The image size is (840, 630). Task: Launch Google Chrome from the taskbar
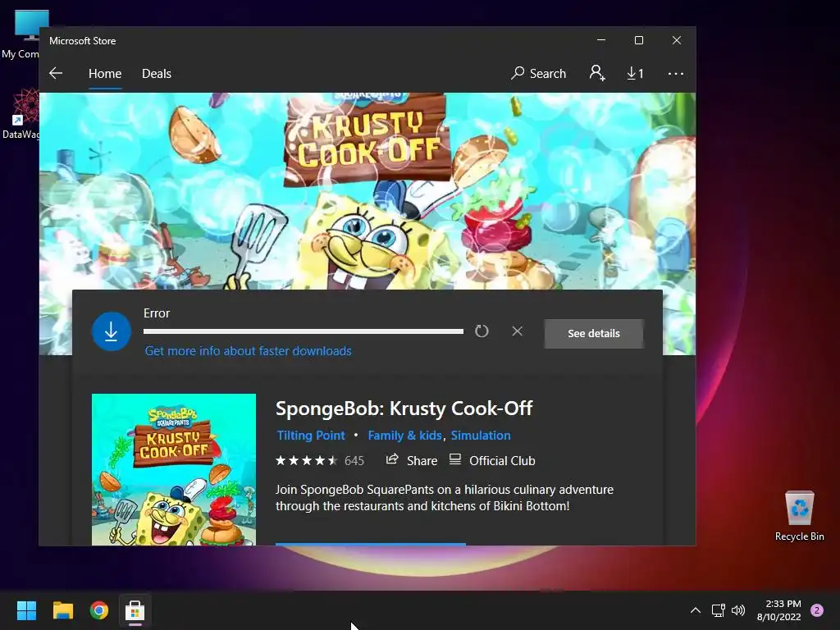coord(99,610)
